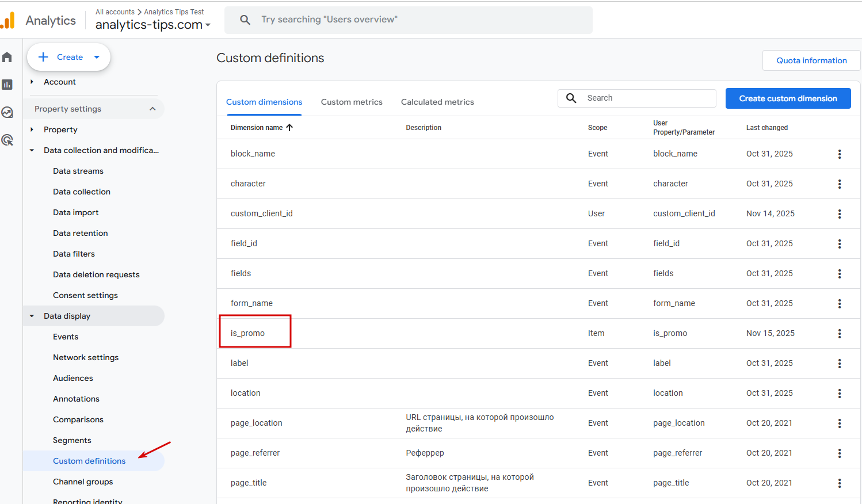Open more options for is_promo row
The width and height of the screenshot is (862, 504).
(x=840, y=334)
